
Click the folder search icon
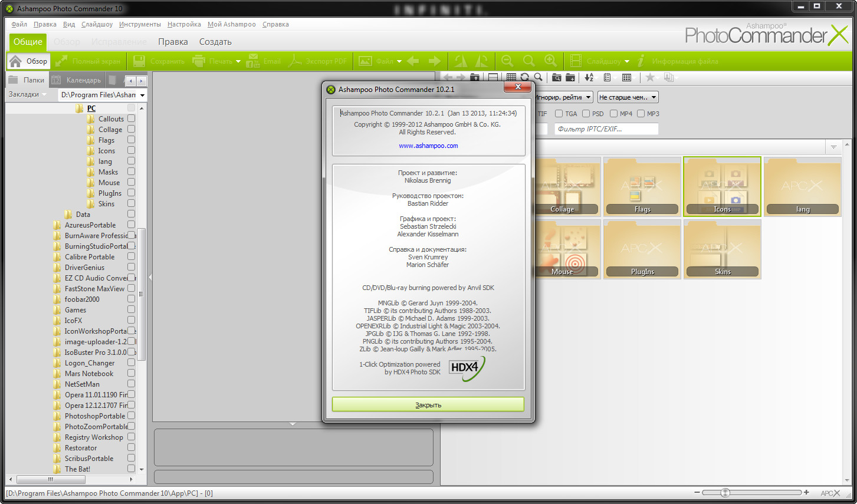[x=556, y=78]
